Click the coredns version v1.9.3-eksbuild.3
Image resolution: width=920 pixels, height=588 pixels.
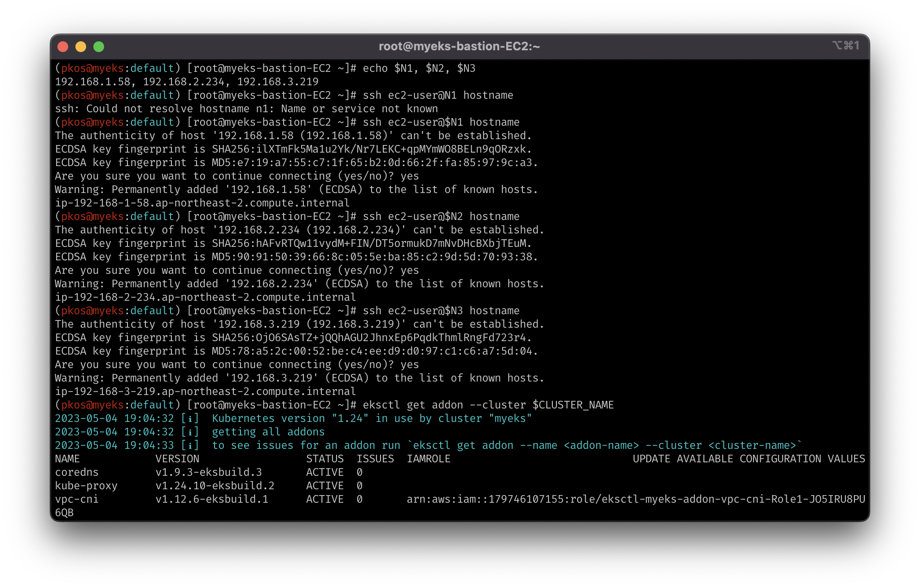pos(209,472)
